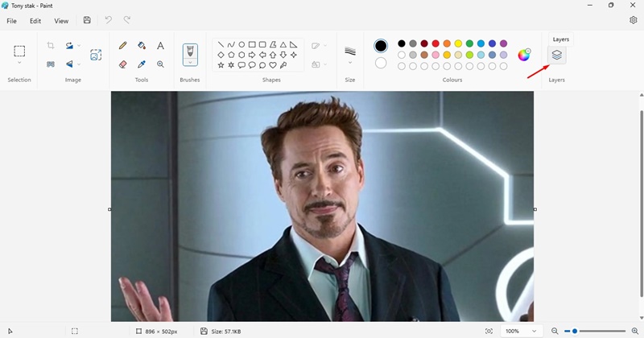Image resolution: width=644 pixels, height=338 pixels.
Task: Choose the Oval shape
Action: click(242, 44)
